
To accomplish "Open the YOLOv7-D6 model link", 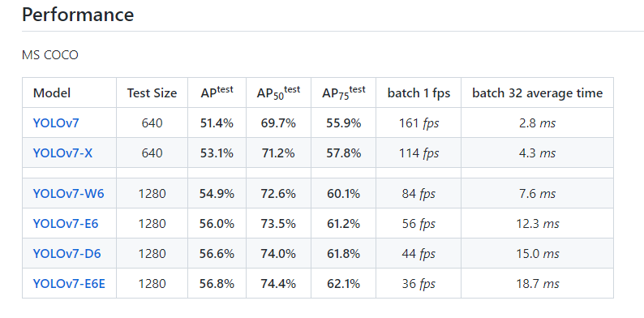I will (67, 253).
